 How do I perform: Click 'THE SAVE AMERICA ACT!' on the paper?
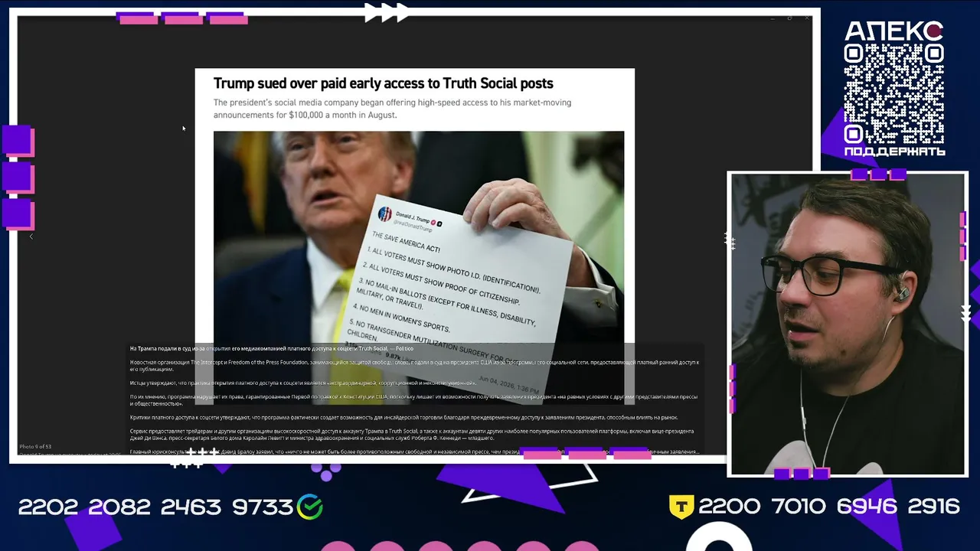coord(406,242)
